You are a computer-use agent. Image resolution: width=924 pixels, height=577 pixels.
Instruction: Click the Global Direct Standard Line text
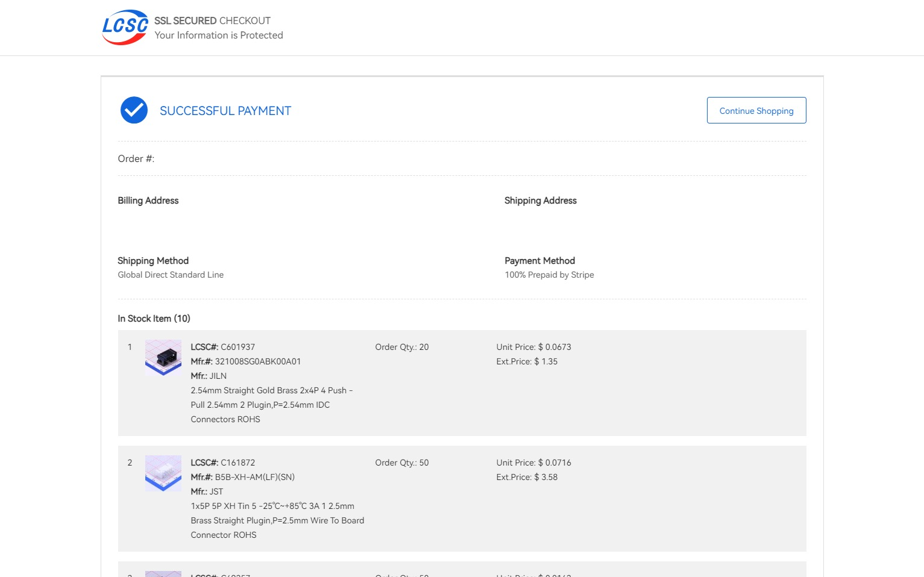pos(171,275)
